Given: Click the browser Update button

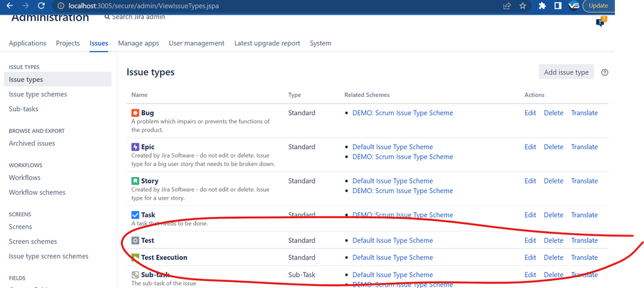Looking at the screenshot, I should [x=598, y=6].
